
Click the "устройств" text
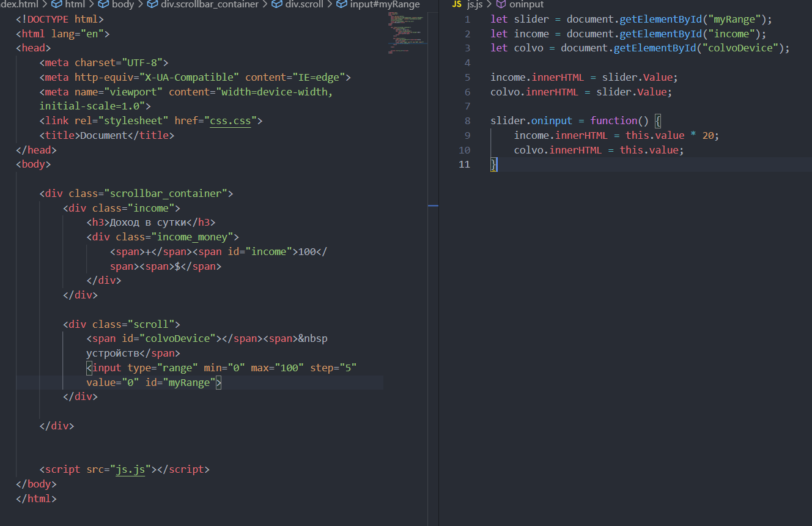point(113,353)
